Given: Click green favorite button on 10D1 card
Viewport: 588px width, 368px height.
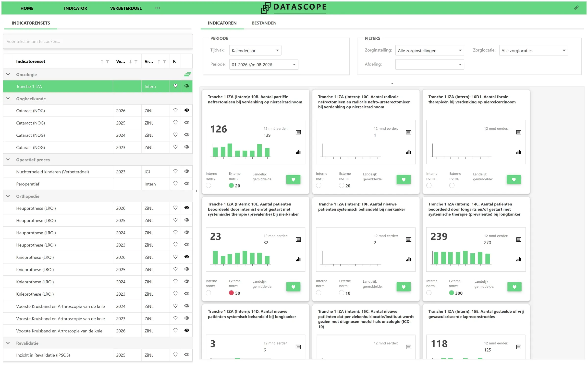Looking at the screenshot, I should (x=514, y=180).
